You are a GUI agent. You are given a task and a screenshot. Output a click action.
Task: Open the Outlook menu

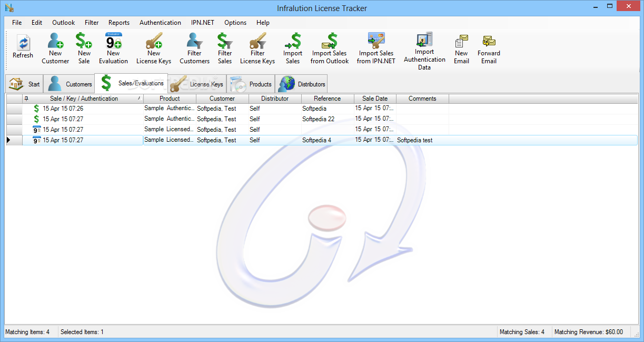[63, 23]
